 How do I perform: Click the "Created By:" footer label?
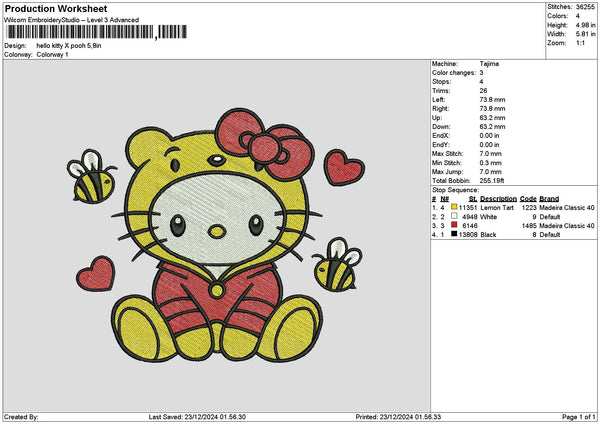coord(21,417)
